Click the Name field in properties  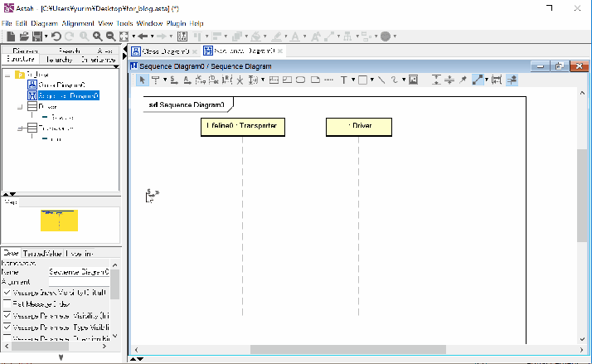coord(79,271)
